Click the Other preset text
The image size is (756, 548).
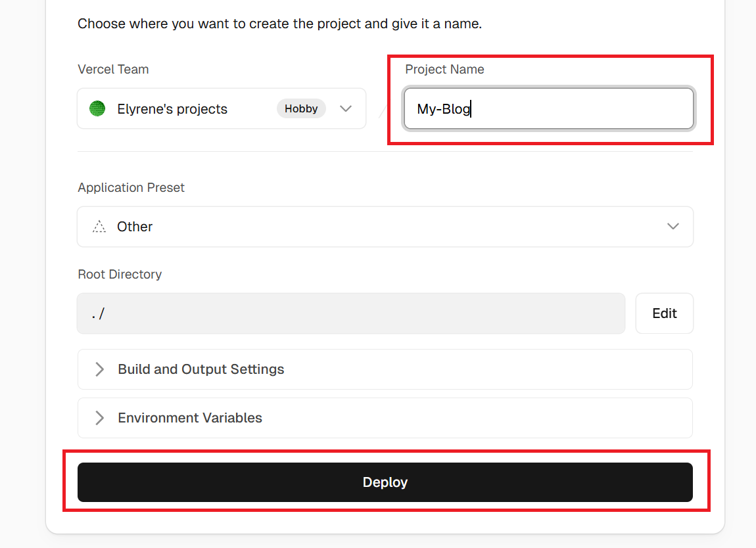(x=135, y=227)
